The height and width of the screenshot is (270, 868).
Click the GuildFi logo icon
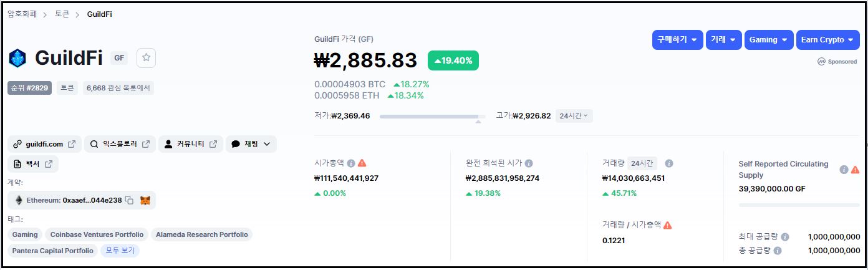17,58
